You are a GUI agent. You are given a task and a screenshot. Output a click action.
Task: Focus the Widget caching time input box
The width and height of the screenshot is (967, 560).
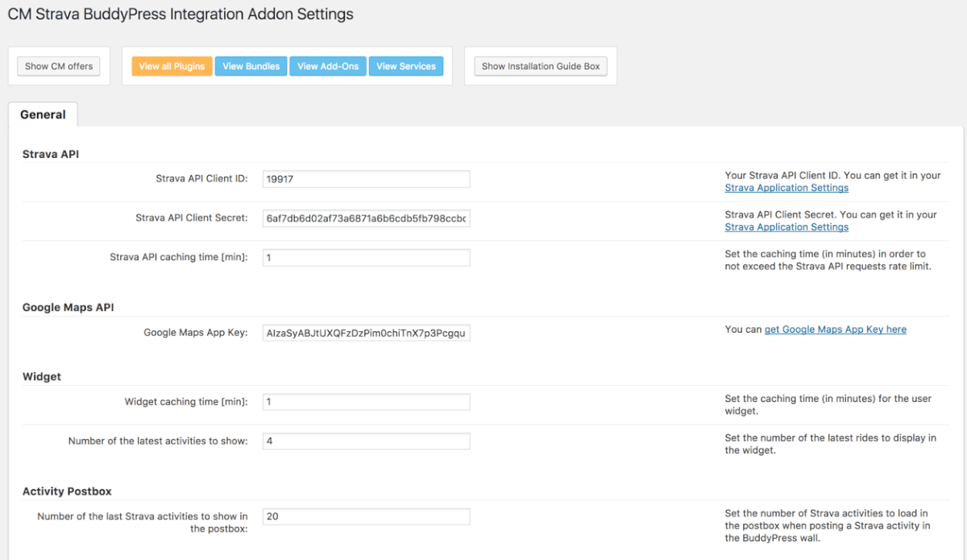coord(366,401)
